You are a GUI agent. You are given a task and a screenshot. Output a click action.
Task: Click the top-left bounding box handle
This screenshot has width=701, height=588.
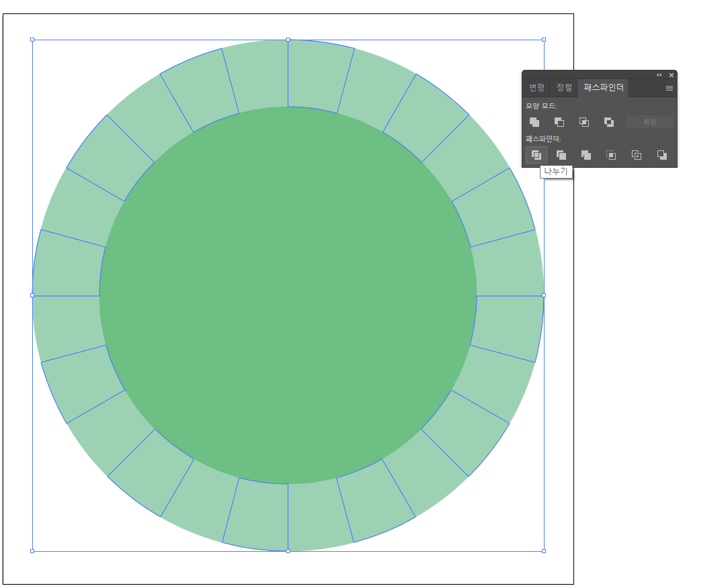tap(32, 40)
